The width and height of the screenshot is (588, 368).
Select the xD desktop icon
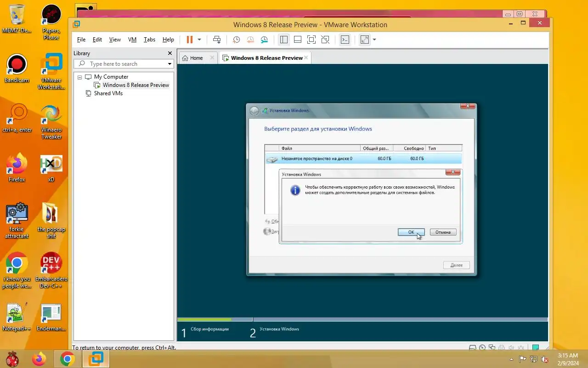point(51,168)
